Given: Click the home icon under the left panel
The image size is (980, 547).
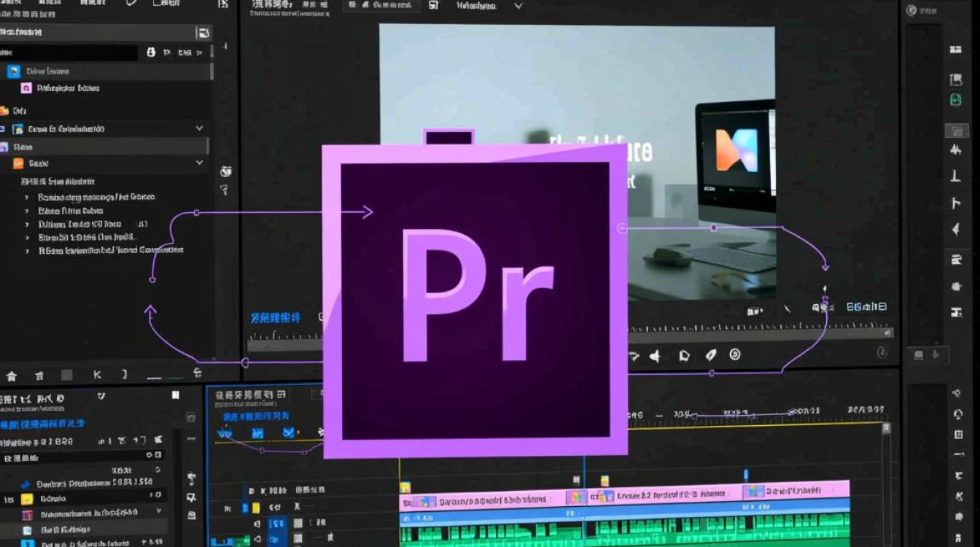Looking at the screenshot, I should (x=12, y=376).
